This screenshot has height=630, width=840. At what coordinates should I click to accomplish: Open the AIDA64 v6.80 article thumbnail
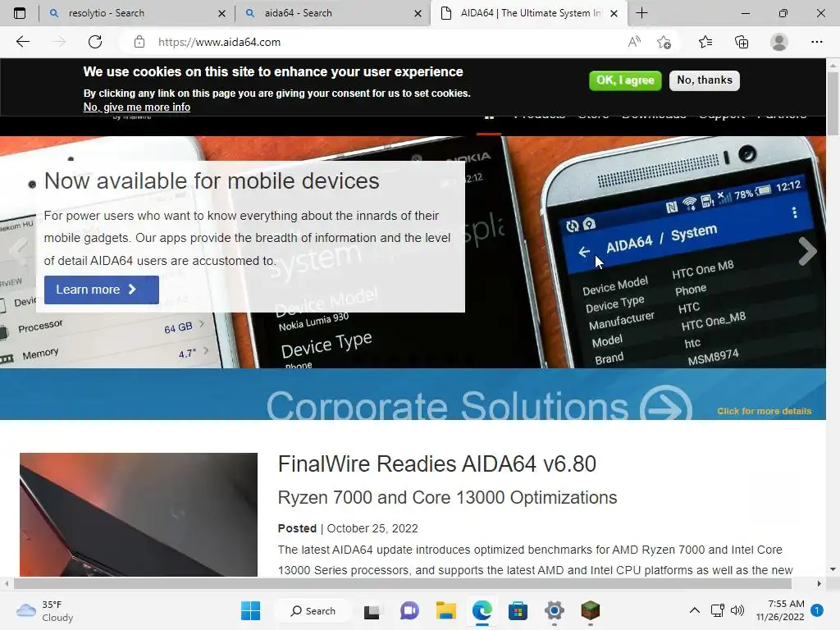click(x=138, y=515)
